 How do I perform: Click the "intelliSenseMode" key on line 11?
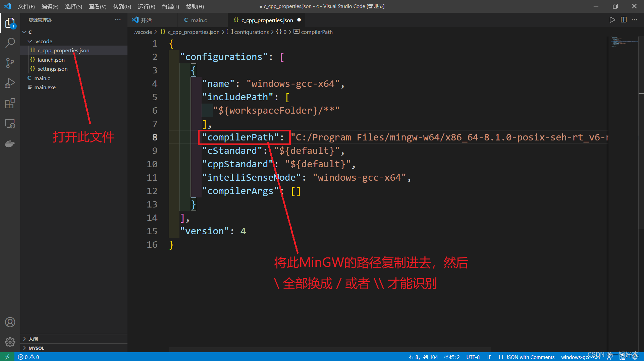tap(252, 178)
